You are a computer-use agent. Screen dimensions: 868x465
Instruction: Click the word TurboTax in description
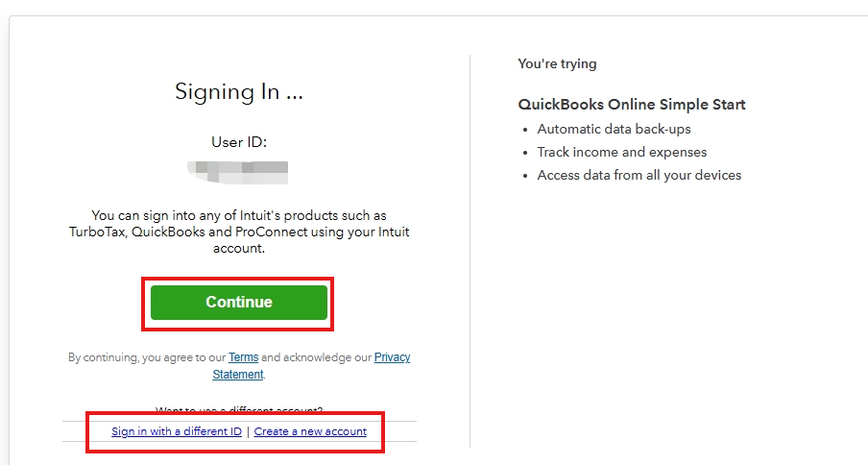pyautogui.click(x=95, y=232)
